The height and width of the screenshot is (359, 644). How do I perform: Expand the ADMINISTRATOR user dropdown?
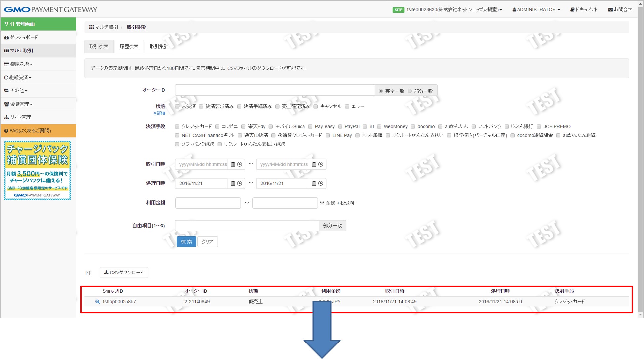pos(536,9)
